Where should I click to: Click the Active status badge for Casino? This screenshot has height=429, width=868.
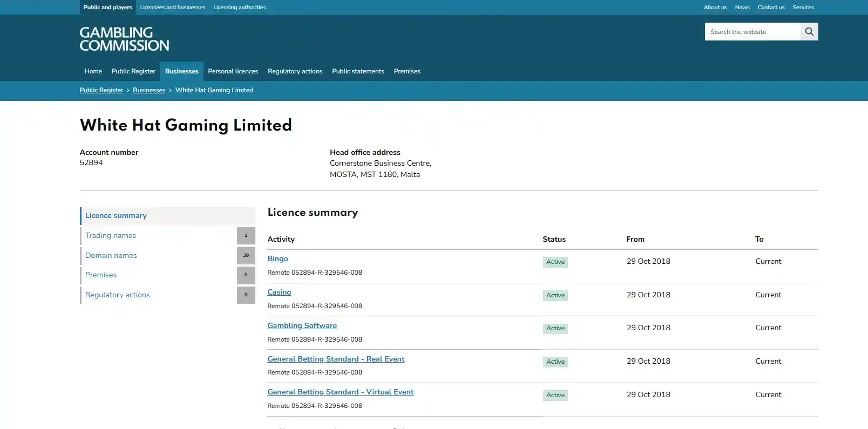click(x=555, y=296)
